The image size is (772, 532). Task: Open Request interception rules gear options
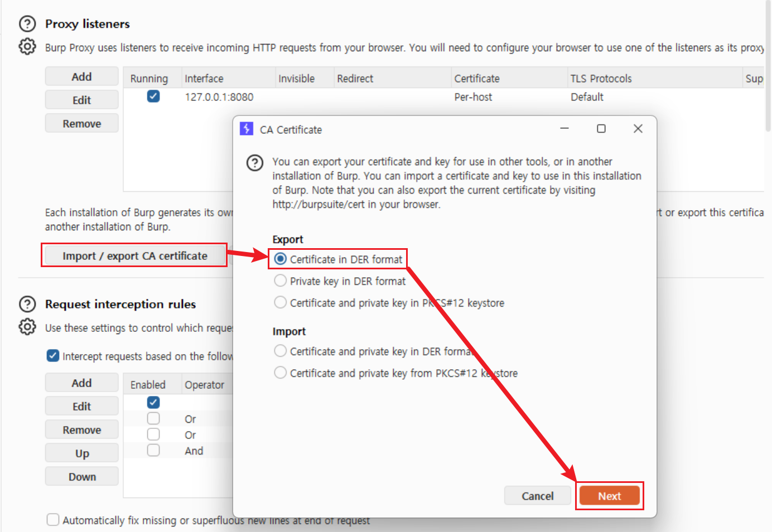coord(27,327)
